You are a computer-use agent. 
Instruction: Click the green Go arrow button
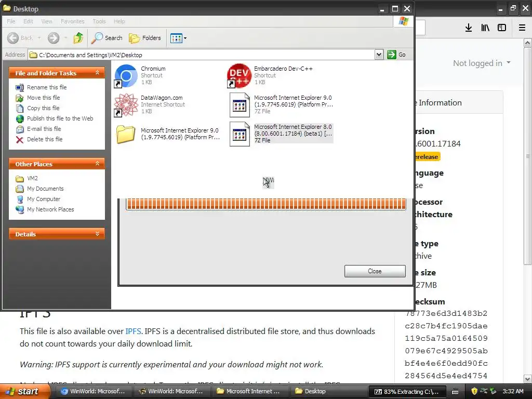click(392, 55)
